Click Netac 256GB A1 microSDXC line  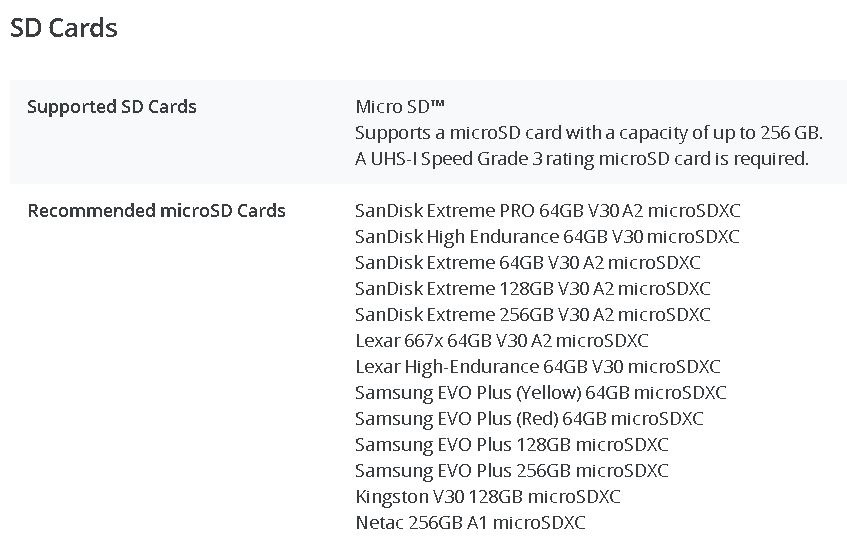click(470, 523)
